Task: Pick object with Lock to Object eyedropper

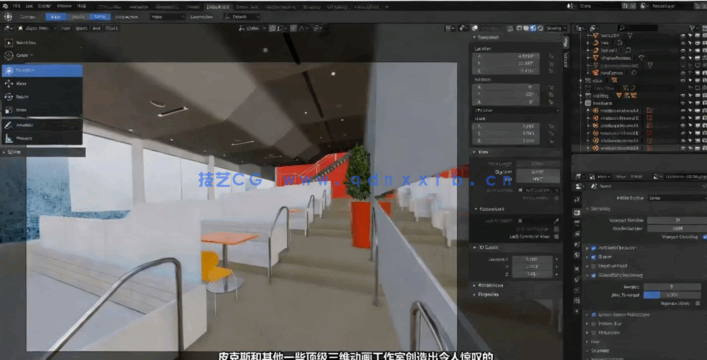Action: [x=556, y=221]
